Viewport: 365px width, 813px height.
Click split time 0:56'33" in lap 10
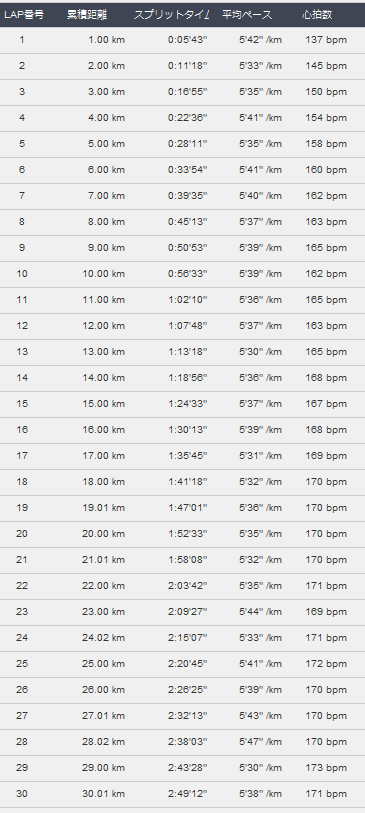pos(188,274)
